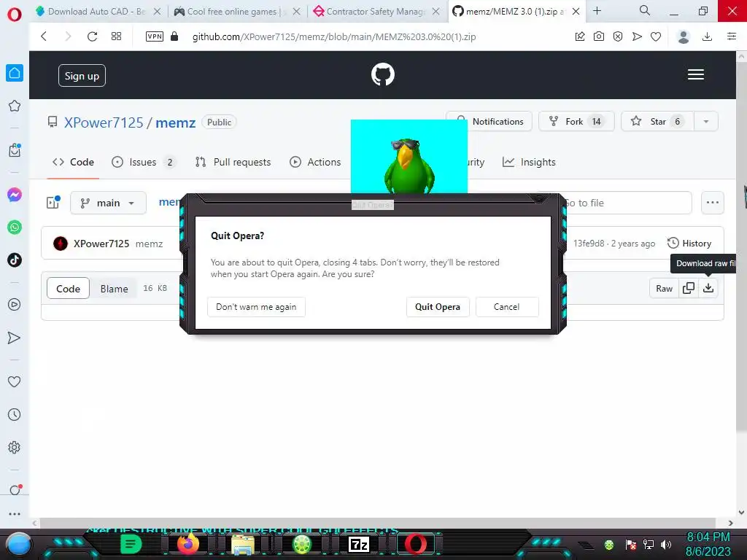The height and width of the screenshot is (560, 747).
Task: Open Flow send icon in sidebar
Action: [15, 338]
